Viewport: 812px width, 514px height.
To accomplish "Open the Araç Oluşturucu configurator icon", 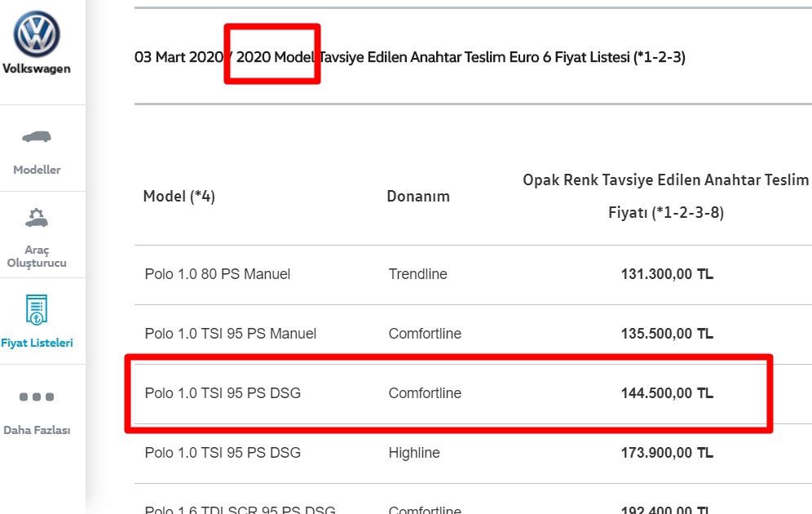I will [36, 218].
